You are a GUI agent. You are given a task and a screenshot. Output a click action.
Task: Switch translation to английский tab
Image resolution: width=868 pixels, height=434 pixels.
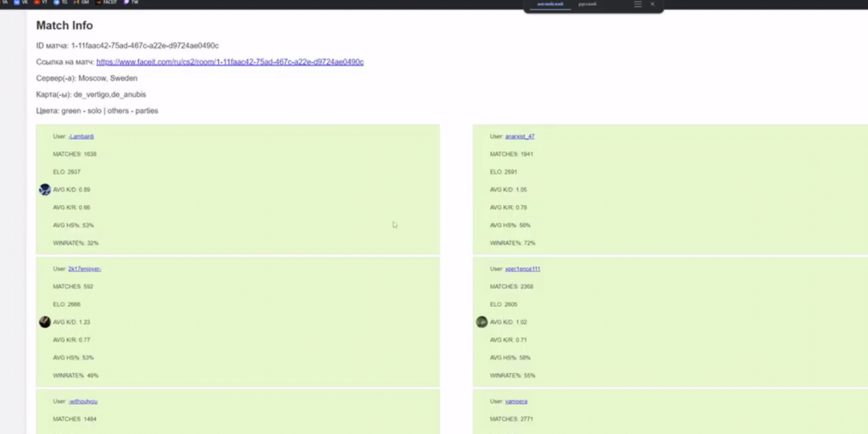pos(549,4)
